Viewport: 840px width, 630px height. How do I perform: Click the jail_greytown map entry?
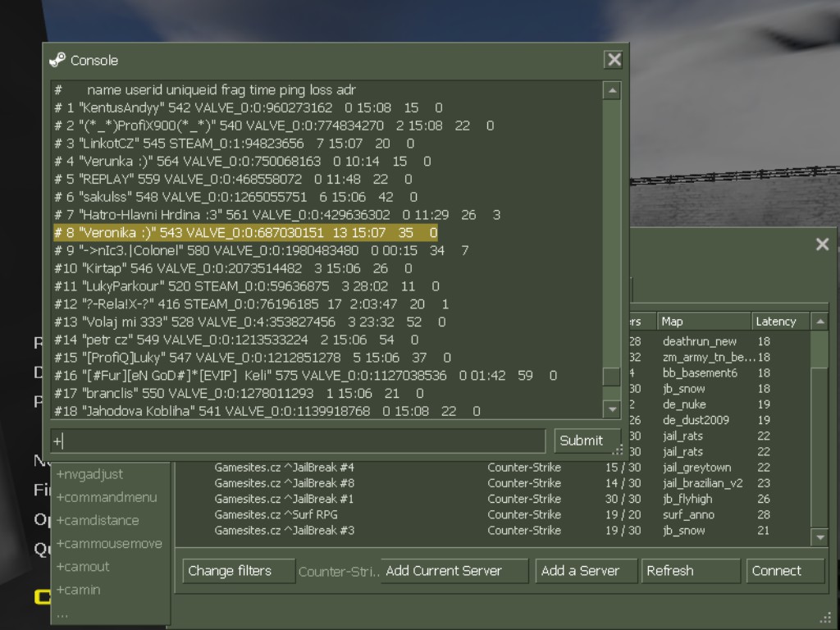coord(696,468)
